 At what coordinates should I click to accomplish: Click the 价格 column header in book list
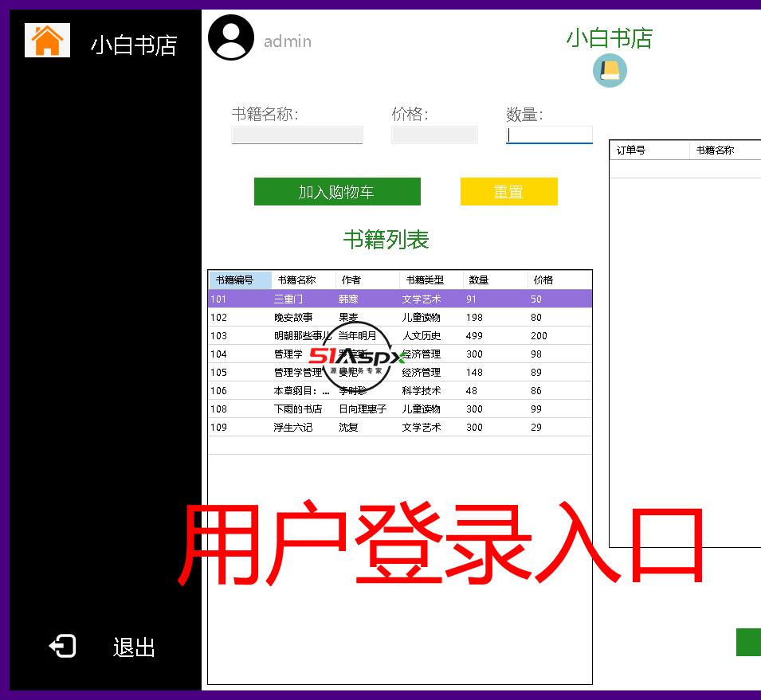click(559, 280)
